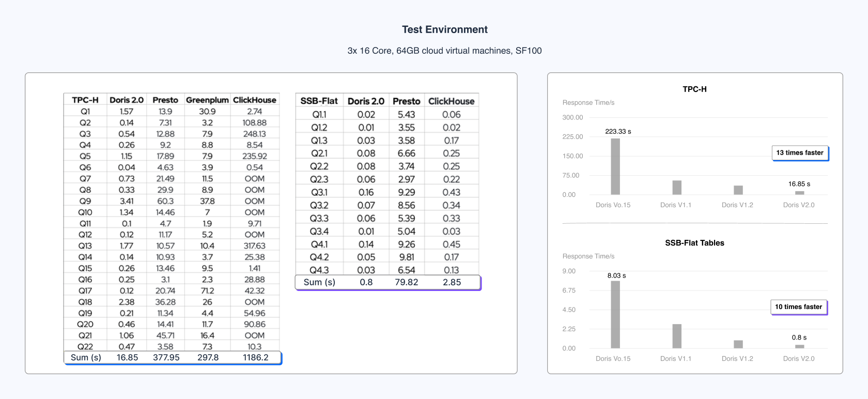Image resolution: width=868 pixels, height=399 pixels.
Task: Click the 6.75 axis label
Action: (x=569, y=290)
